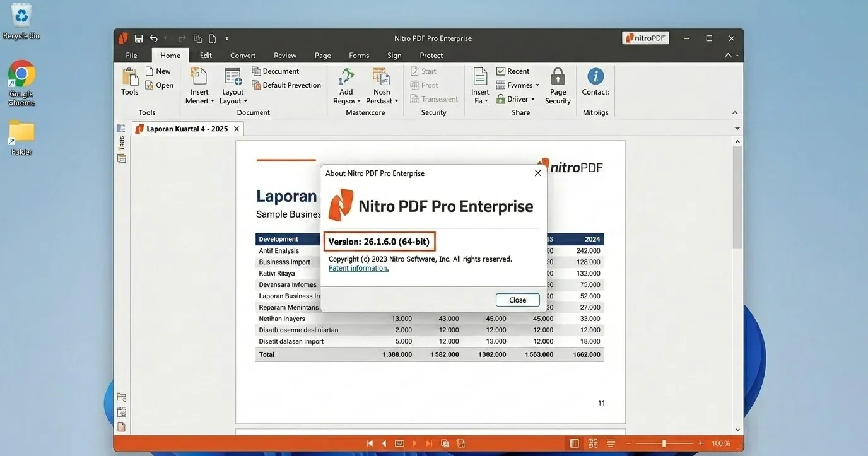Open document tab list arrow at right
Viewport: 868px width, 456px height.
click(737, 128)
